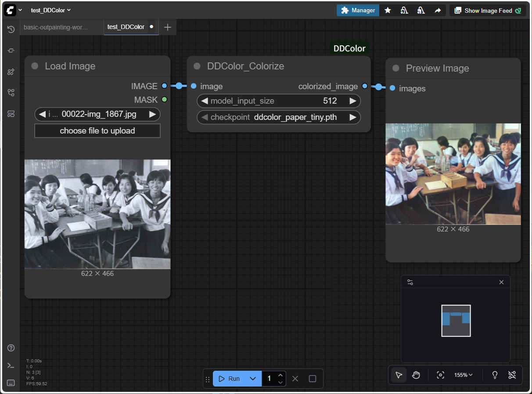Click the fit view icon
This screenshot has width=532, height=394.
(x=440, y=375)
